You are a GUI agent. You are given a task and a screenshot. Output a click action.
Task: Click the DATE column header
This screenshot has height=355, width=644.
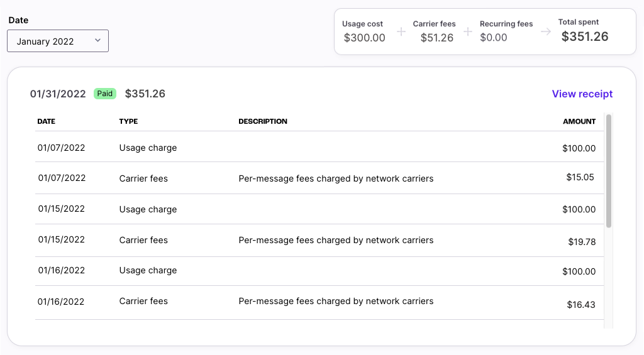click(47, 121)
